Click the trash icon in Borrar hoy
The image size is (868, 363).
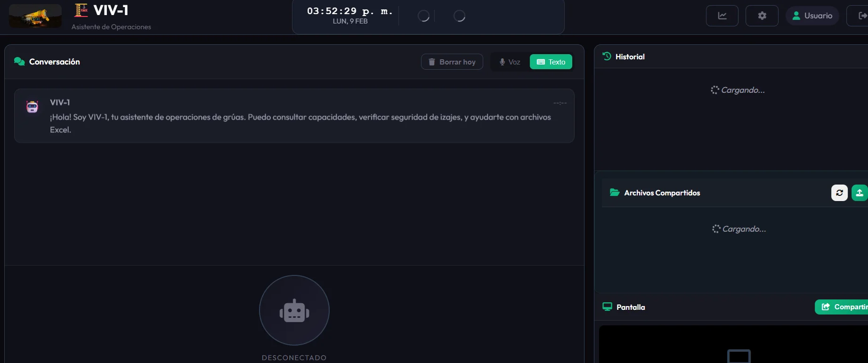point(432,62)
